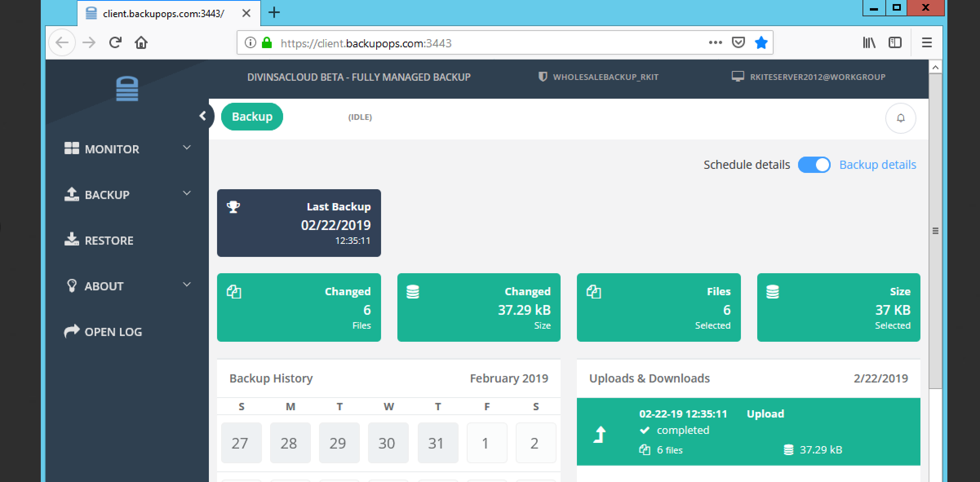This screenshot has height=482, width=980.
Task: Reload the page with refresh icon
Action: coord(115,42)
